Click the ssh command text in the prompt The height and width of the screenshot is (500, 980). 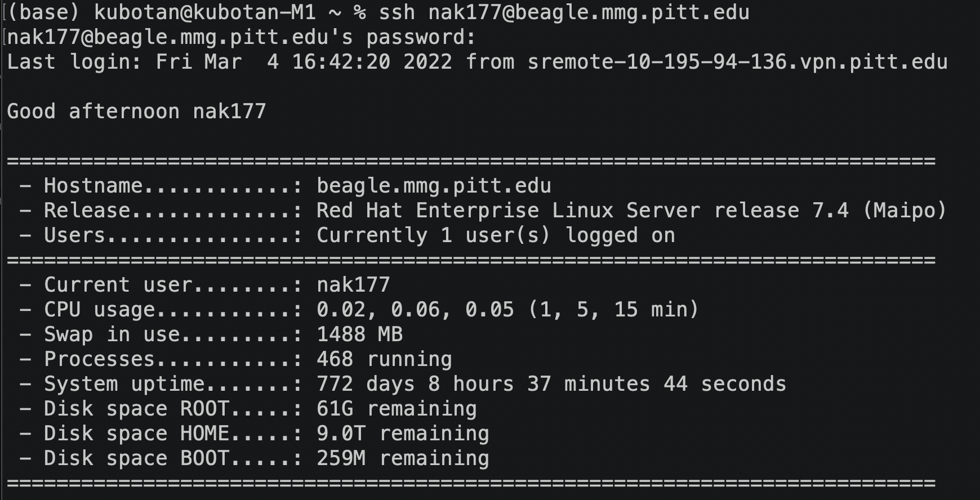564,12
